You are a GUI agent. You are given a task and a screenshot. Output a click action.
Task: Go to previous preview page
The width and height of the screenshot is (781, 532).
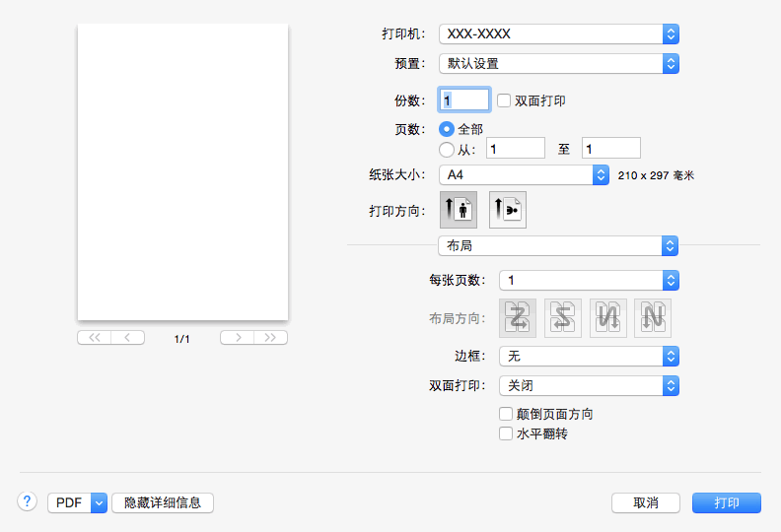coord(127,337)
